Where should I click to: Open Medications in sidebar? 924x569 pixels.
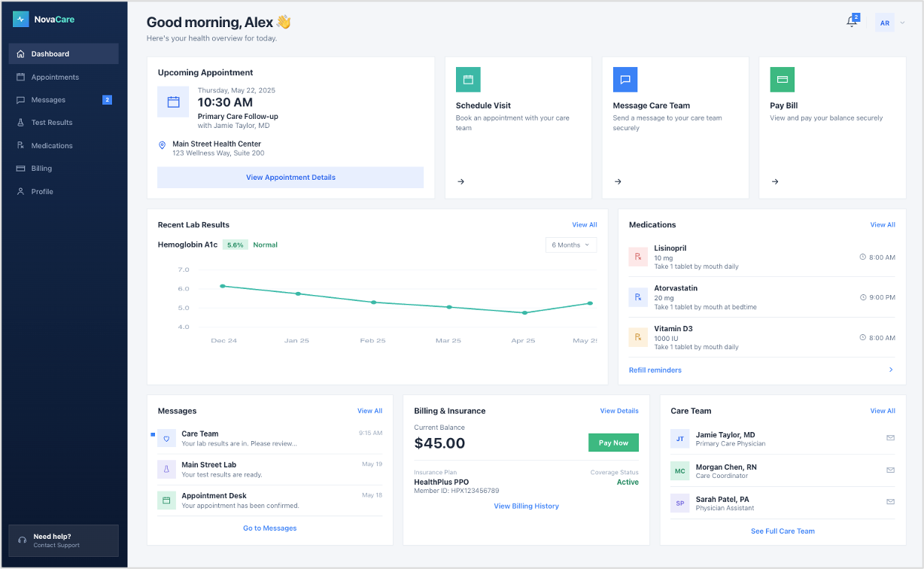tap(63, 145)
